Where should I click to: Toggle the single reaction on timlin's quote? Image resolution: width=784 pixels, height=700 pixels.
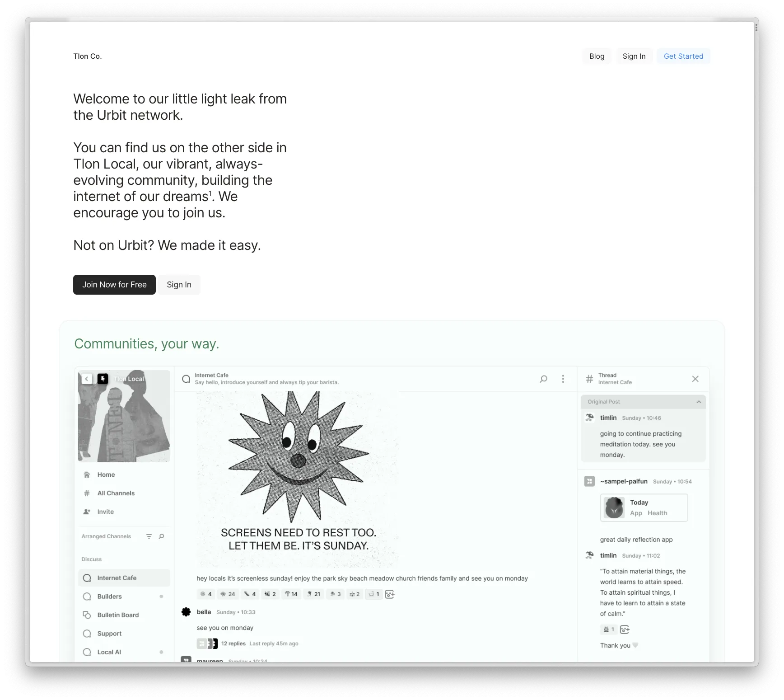click(609, 630)
